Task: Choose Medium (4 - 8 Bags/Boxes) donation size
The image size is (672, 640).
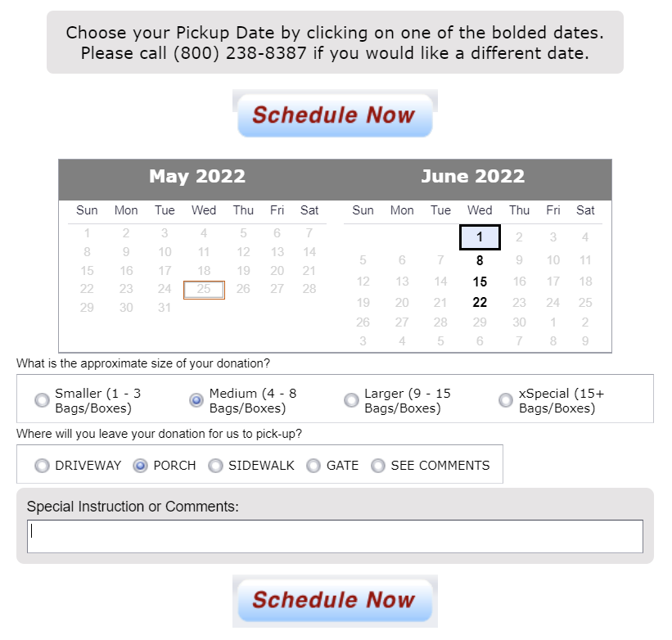Action: click(x=196, y=399)
